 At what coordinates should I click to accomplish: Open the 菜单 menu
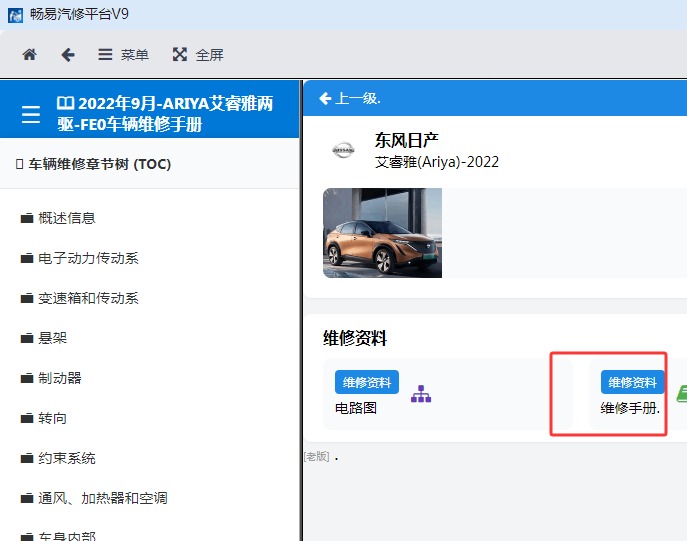coord(123,55)
